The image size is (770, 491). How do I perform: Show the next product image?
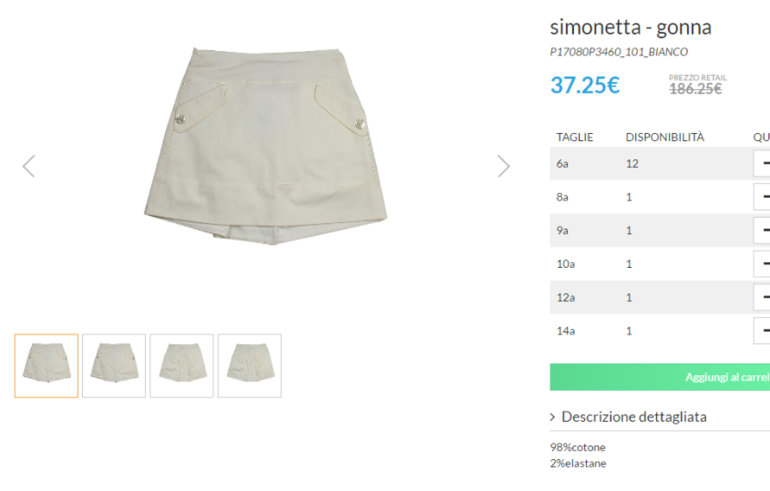503,166
